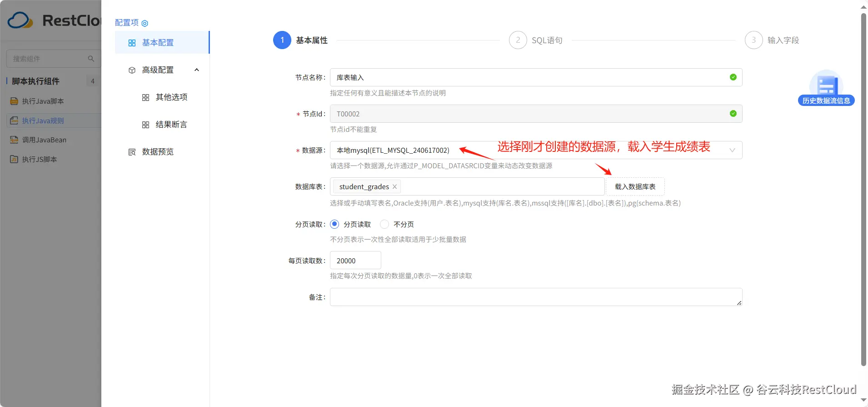Click the 执行JS脚本 component icon

pyautogui.click(x=14, y=160)
